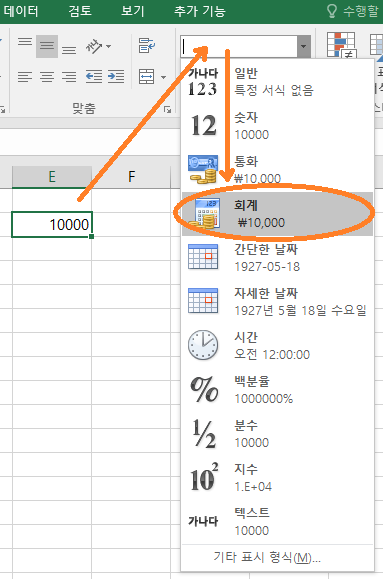Center text horizontally
This screenshot has width=383, height=579.
tap(47, 76)
